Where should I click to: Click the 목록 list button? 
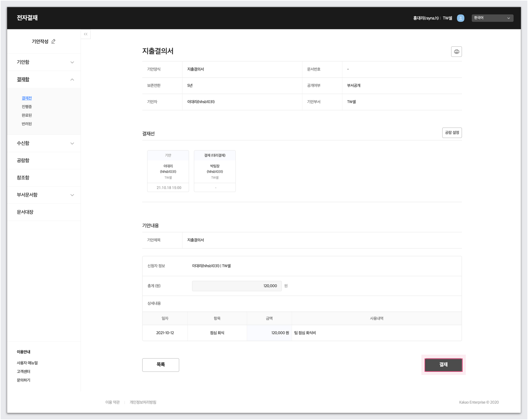[x=161, y=365]
